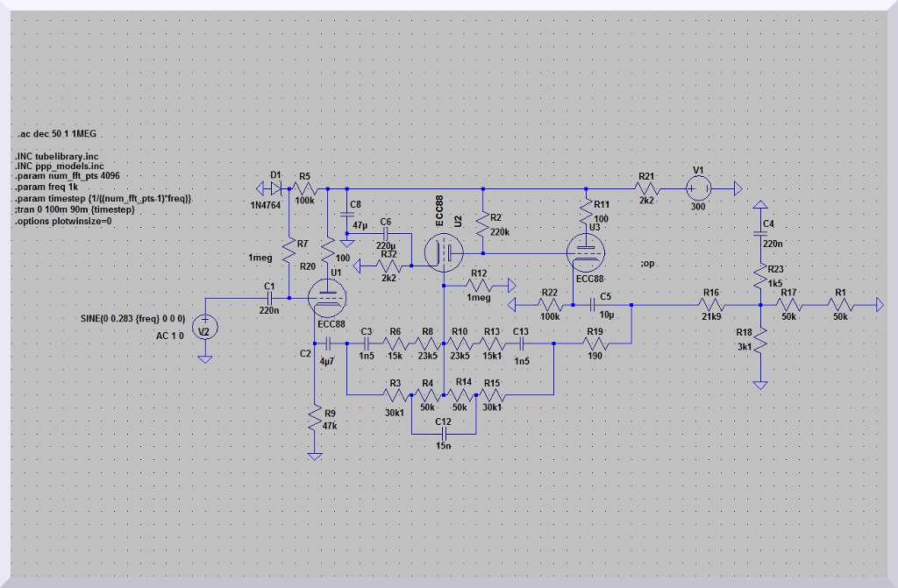Select resistor R18 3k1 symbol
Image resolution: width=898 pixels, height=588 pixels.
tap(761, 340)
